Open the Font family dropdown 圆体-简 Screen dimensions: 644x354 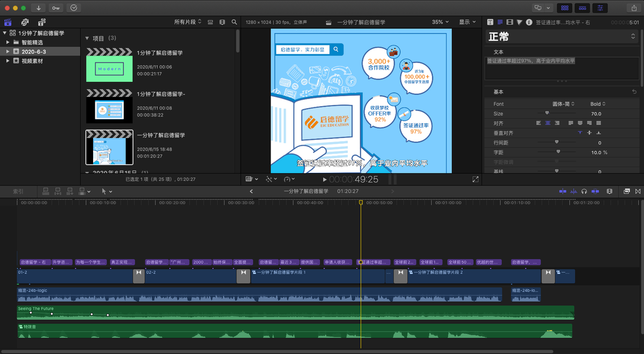click(563, 104)
